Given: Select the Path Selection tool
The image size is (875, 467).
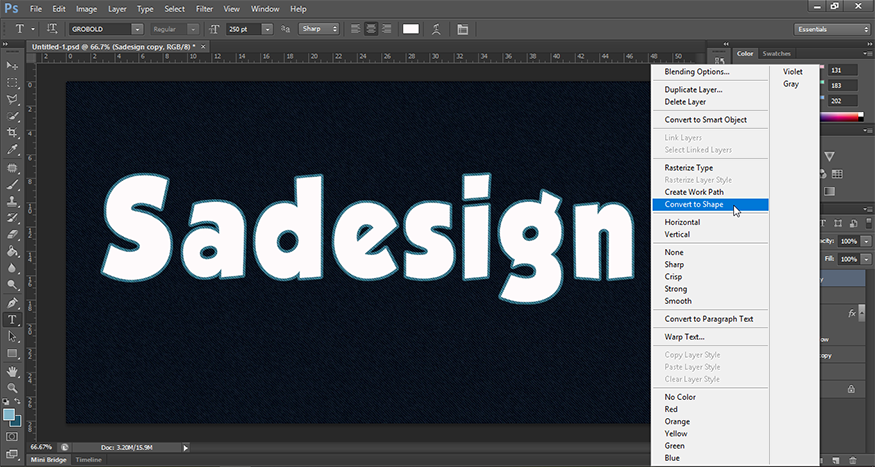Looking at the screenshot, I should pyautogui.click(x=12, y=336).
